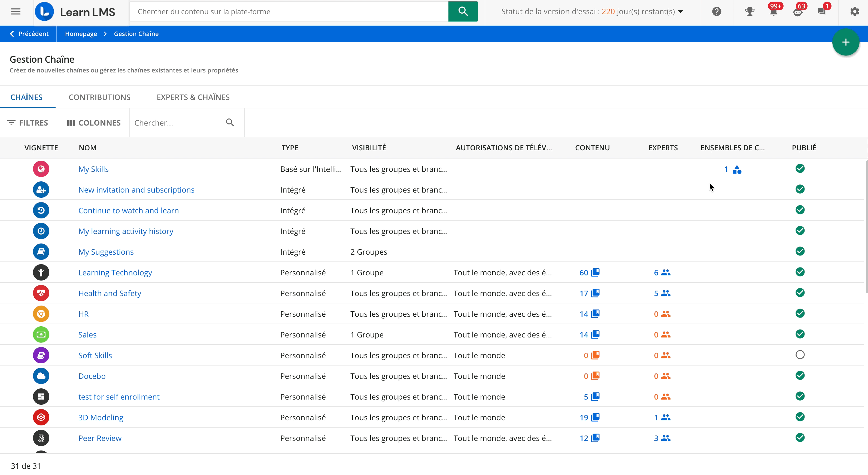
Task: Open the My Suggestions channel link
Action: 106,252
